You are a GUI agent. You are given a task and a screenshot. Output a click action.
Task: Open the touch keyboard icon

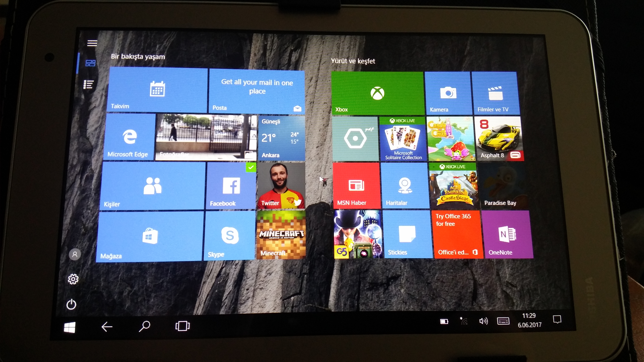503,321
